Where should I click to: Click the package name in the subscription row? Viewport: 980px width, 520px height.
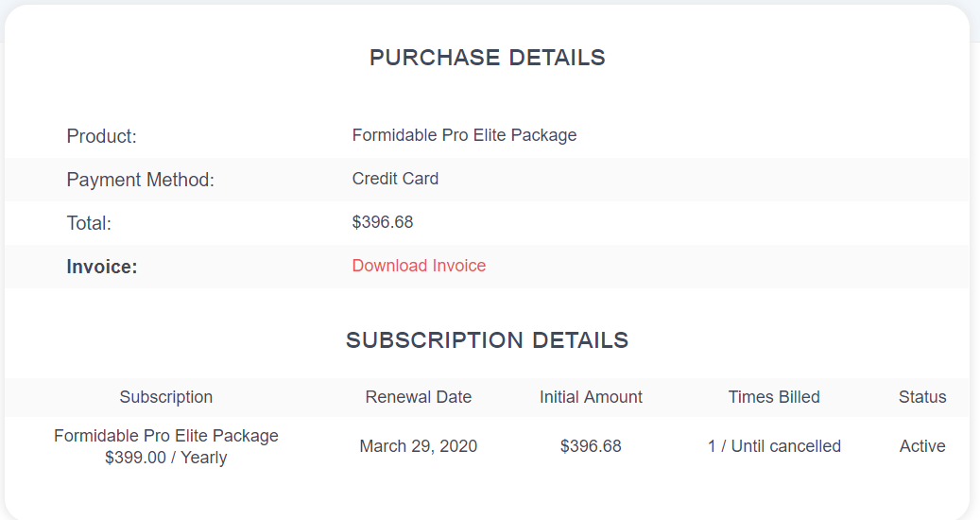[x=166, y=436]
